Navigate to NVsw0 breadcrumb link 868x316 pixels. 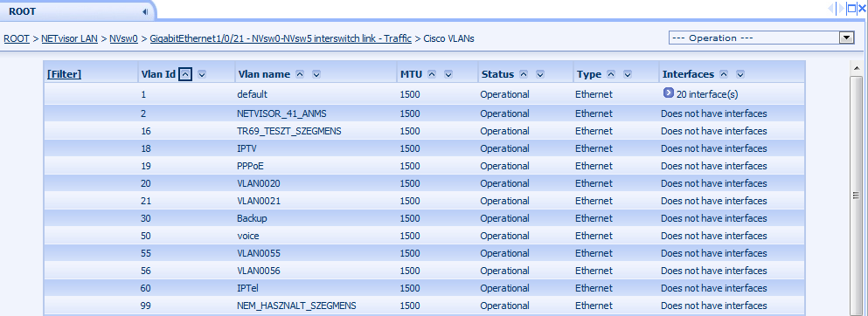pos(123,38)
